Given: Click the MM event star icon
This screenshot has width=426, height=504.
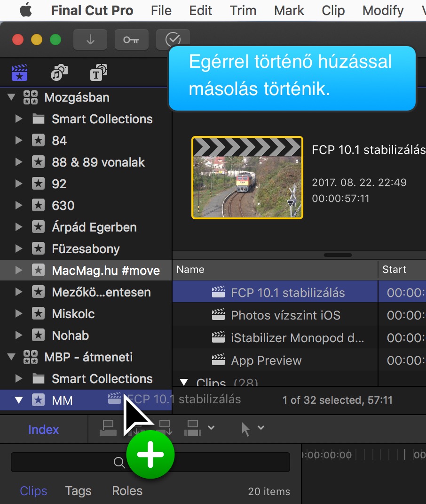Looking at the screenshot, I should click(38, 400).
